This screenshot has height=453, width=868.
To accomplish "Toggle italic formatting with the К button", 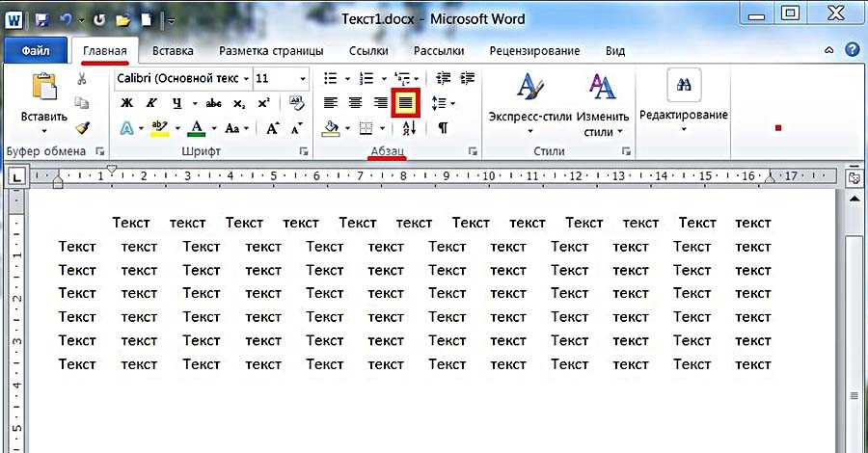I will [x=151, y=103].
